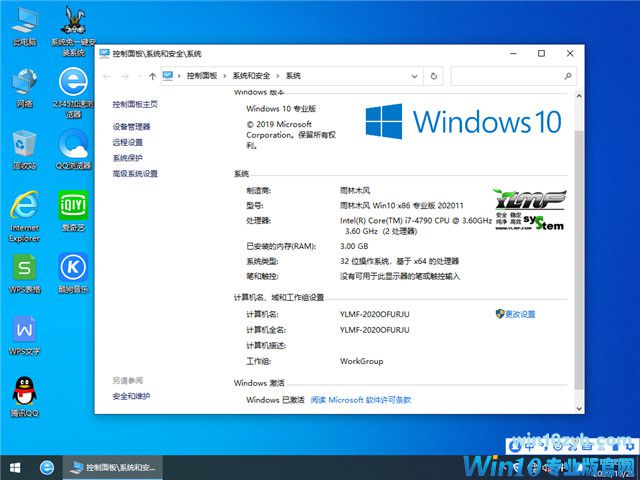640x480 pixels.
Task: Open 控制面板主页 in the sidebar
Action: [135, 104]
